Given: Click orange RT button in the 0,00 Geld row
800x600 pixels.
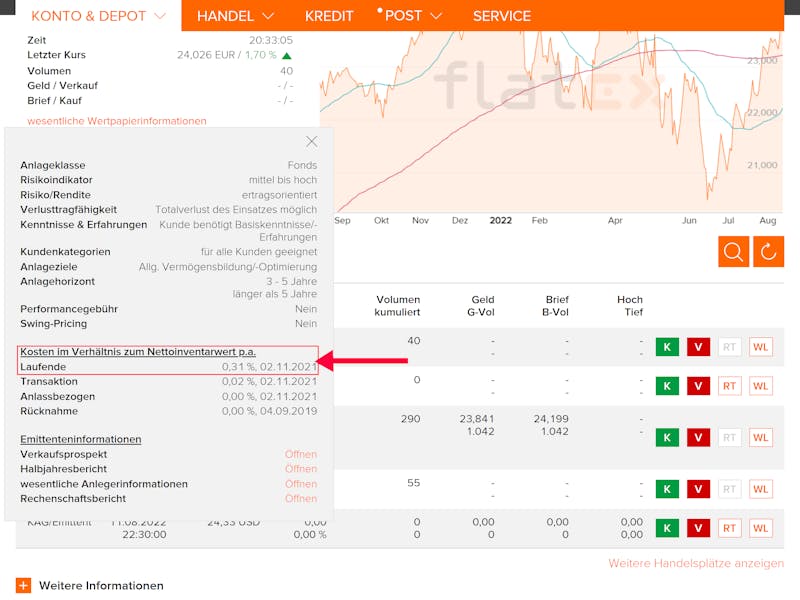Looking at the screenshot, I should pyautogui.click(x=729, y=528).
